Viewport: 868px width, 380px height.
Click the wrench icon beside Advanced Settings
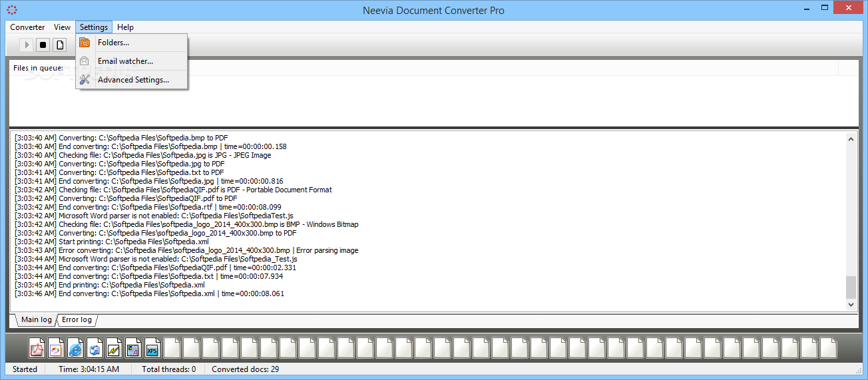point(85,80)
